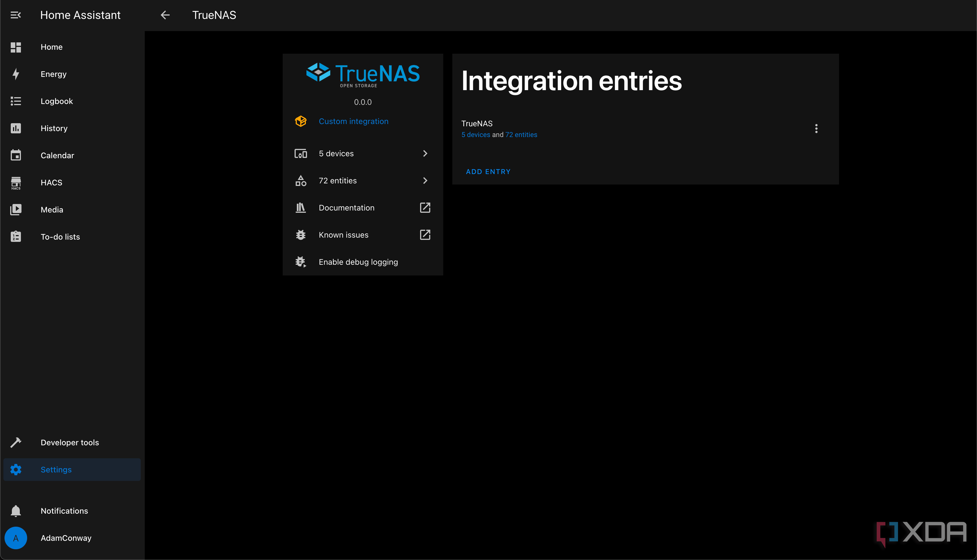Open the AdamConway profile
This screenshot has width=977, height=560.
(72, 538)
